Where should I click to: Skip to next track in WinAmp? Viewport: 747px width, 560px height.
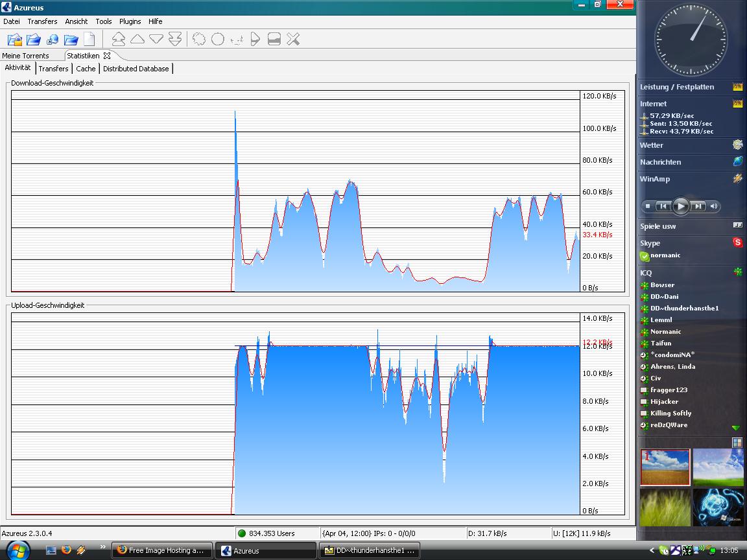[698, 206]
